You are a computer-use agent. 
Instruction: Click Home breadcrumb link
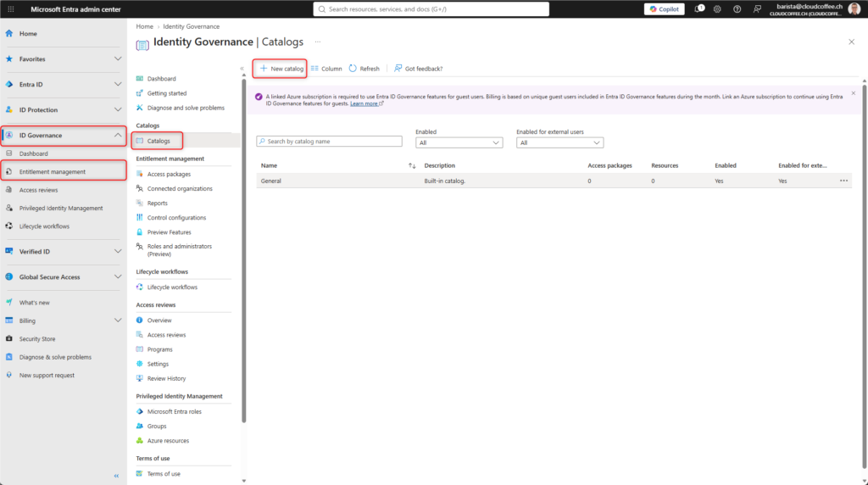tap(144, 26)
